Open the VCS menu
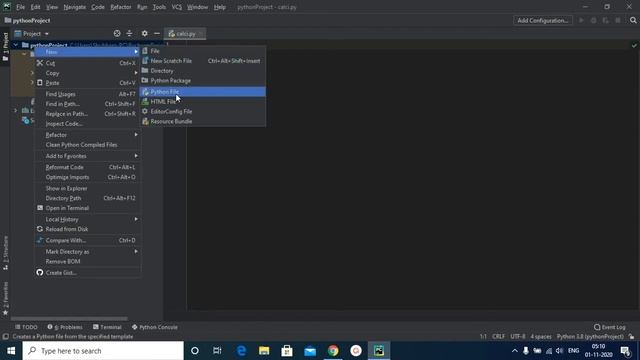This screenshot has width=640, height=360. [x=177, y=7]
